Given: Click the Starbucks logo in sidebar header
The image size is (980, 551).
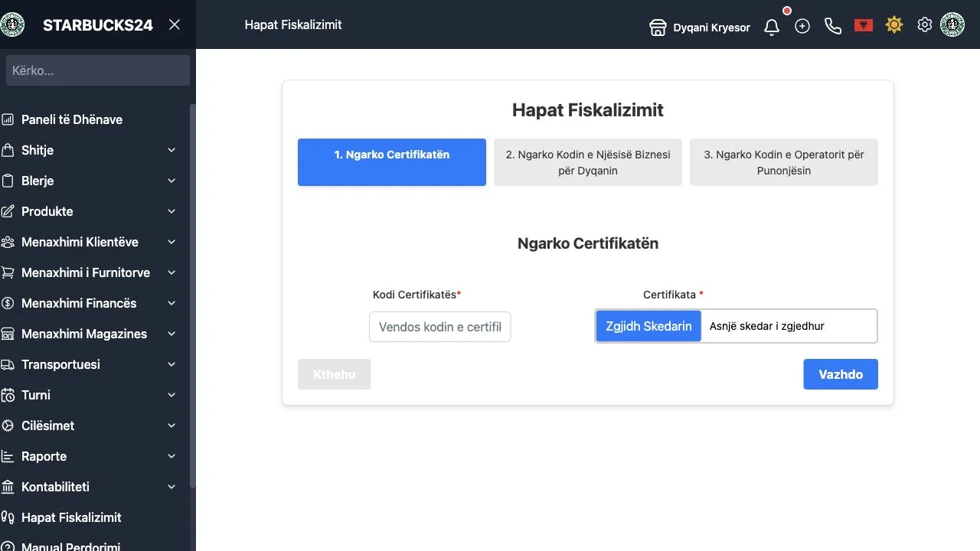Looking at the screenshot, I should coord(12,24).
